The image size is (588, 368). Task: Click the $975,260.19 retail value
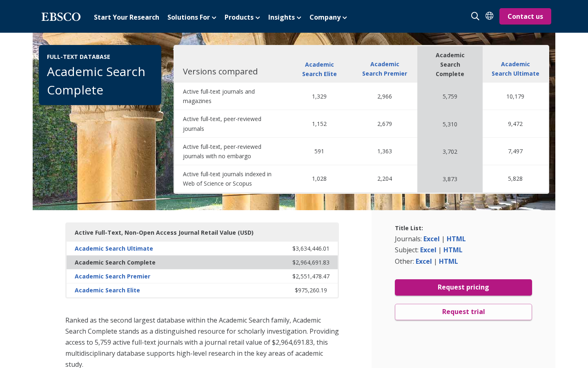[311, 290]
